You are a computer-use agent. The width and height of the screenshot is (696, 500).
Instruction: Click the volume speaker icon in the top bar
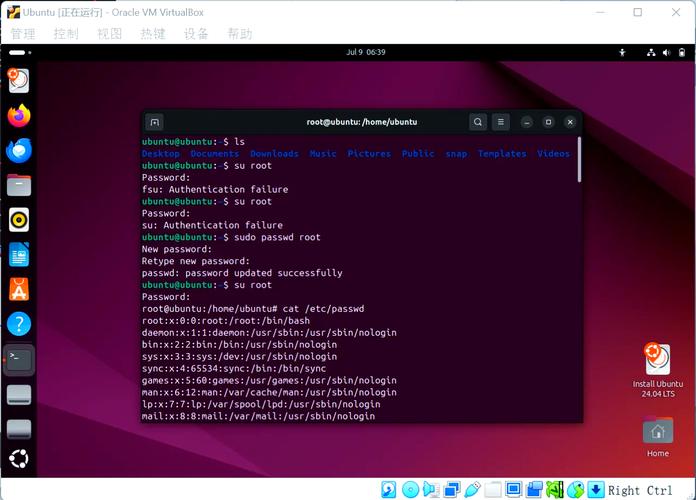point(667,52)
